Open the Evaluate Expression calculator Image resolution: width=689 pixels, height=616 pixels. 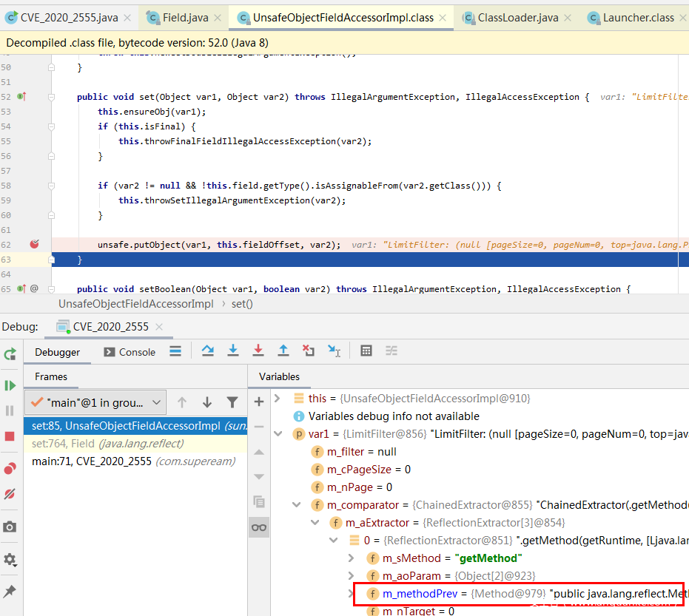366,351
